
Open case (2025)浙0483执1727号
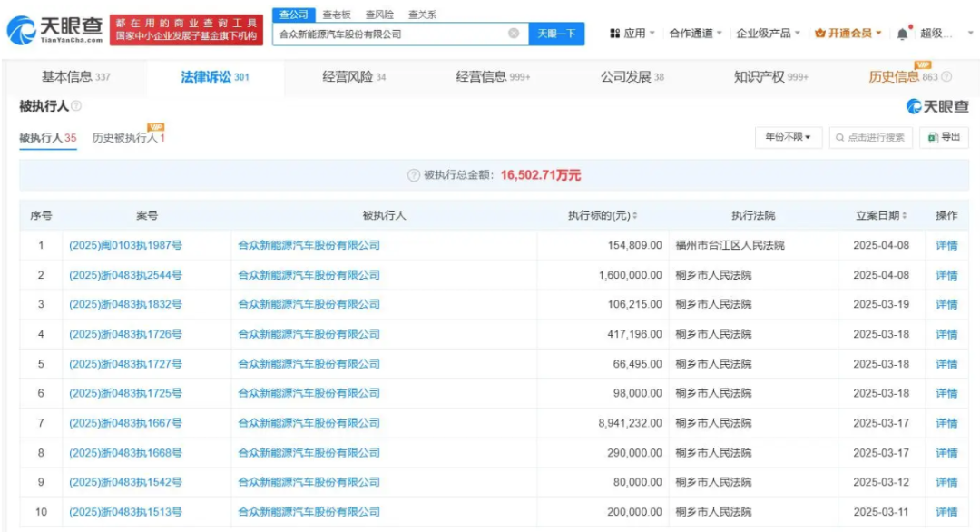[x=125, y=364]
